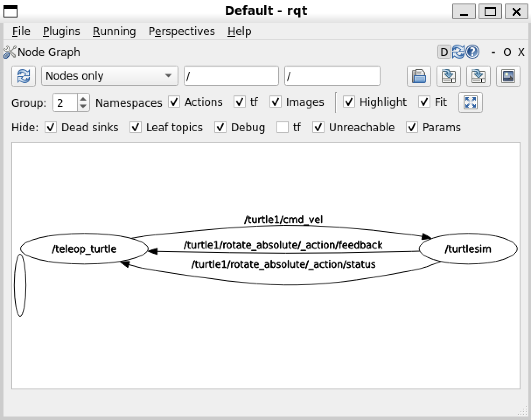Open the Plugins menu
This screenshot has width=531, height=420.
click(61, 31)
